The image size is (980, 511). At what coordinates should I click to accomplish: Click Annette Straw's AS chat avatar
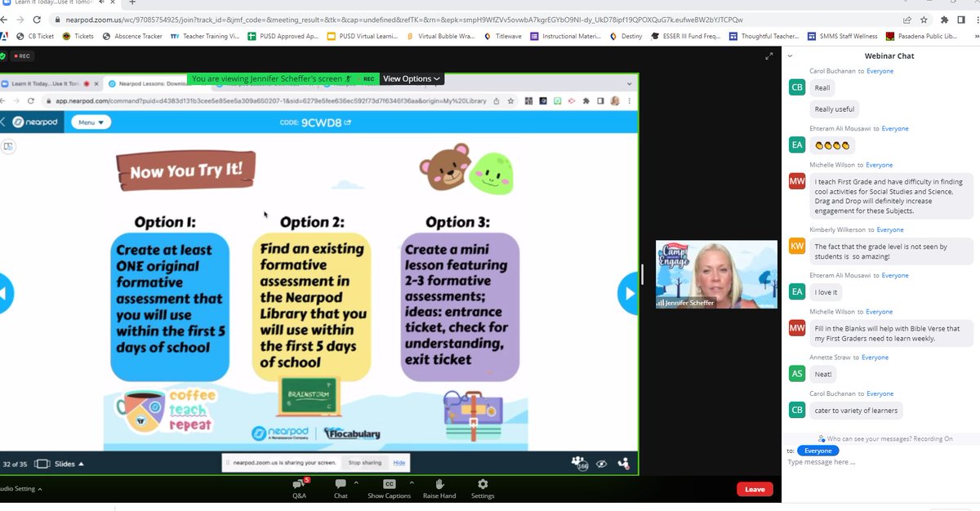[797, 374]
